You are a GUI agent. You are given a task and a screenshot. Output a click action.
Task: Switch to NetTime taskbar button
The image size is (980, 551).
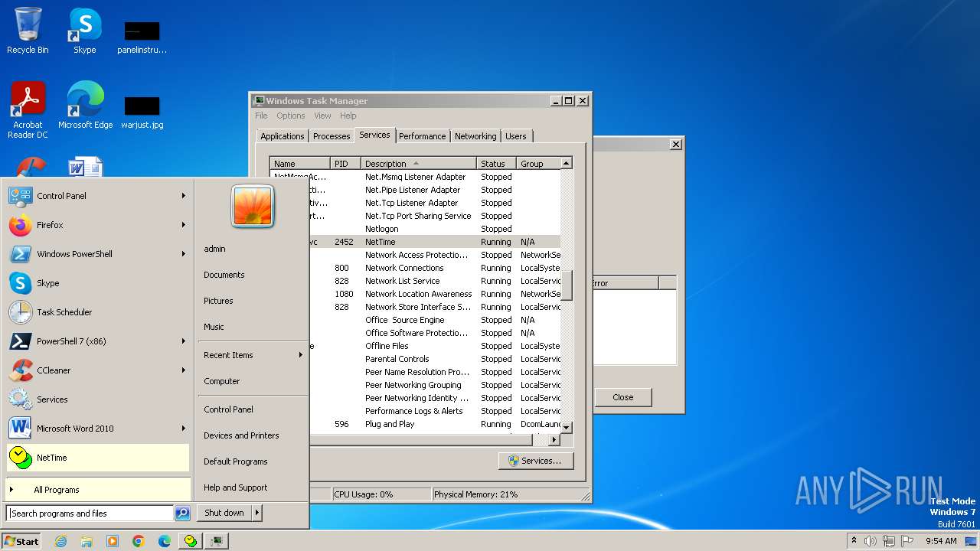pyautogui.click(x=191, y=541)
